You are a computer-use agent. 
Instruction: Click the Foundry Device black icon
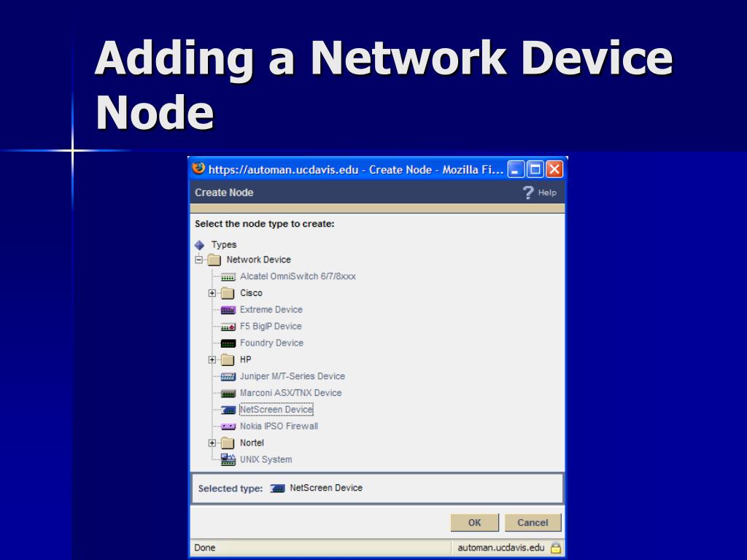coord(228,343)
